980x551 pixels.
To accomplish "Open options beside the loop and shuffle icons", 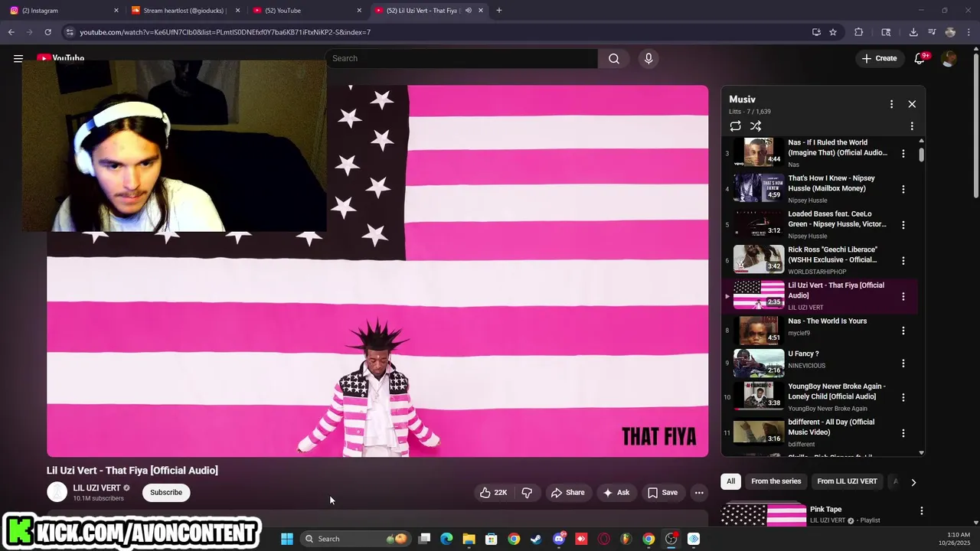I will [x=912, y=126].
